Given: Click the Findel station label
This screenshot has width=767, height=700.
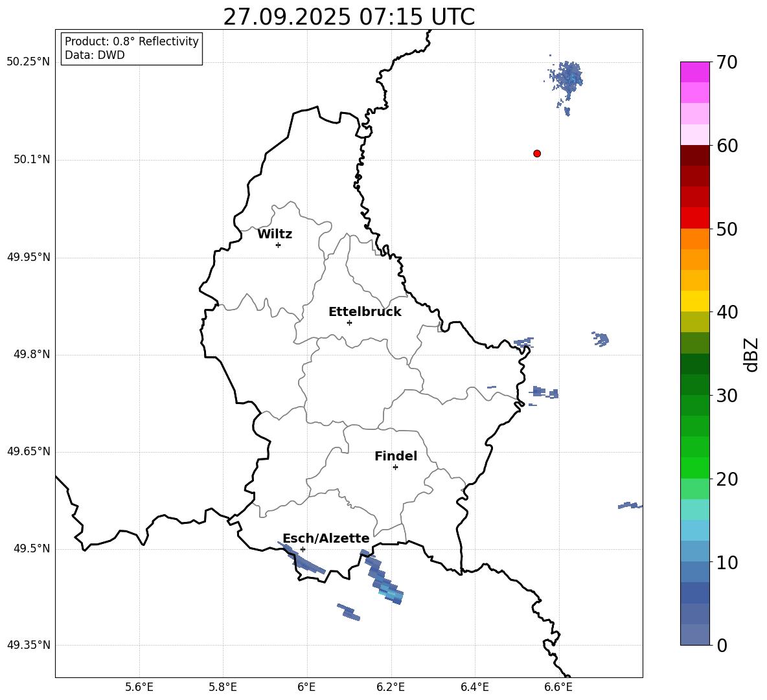Looking at the screenshot, I should 396,456.
